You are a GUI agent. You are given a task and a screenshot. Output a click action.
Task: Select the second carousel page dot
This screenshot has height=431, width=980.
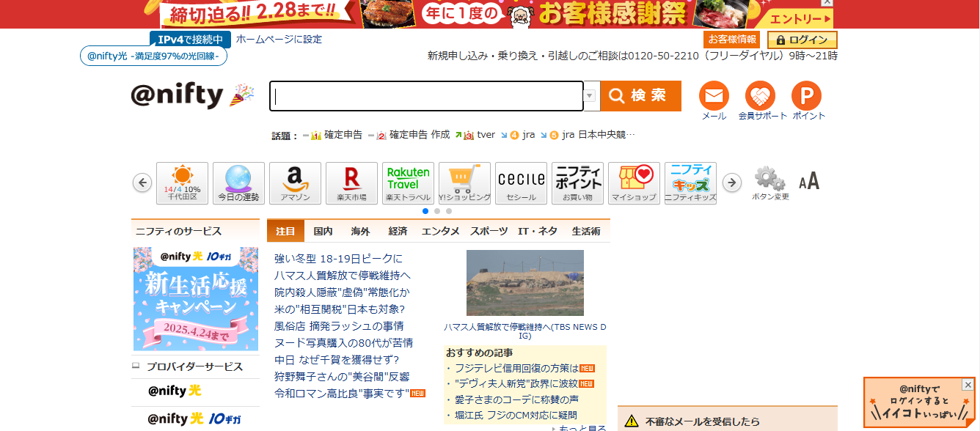click(437, 211)
